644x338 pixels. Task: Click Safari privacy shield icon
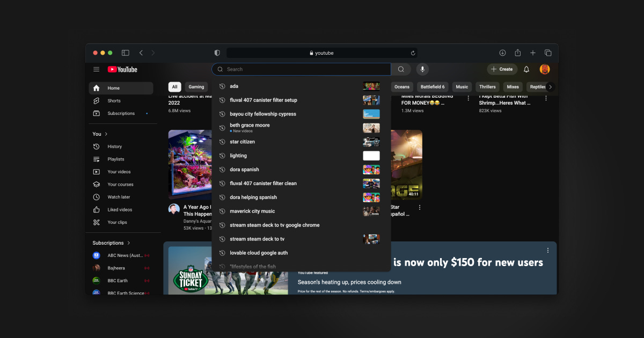pyautogui.click(x=217, y=53)
